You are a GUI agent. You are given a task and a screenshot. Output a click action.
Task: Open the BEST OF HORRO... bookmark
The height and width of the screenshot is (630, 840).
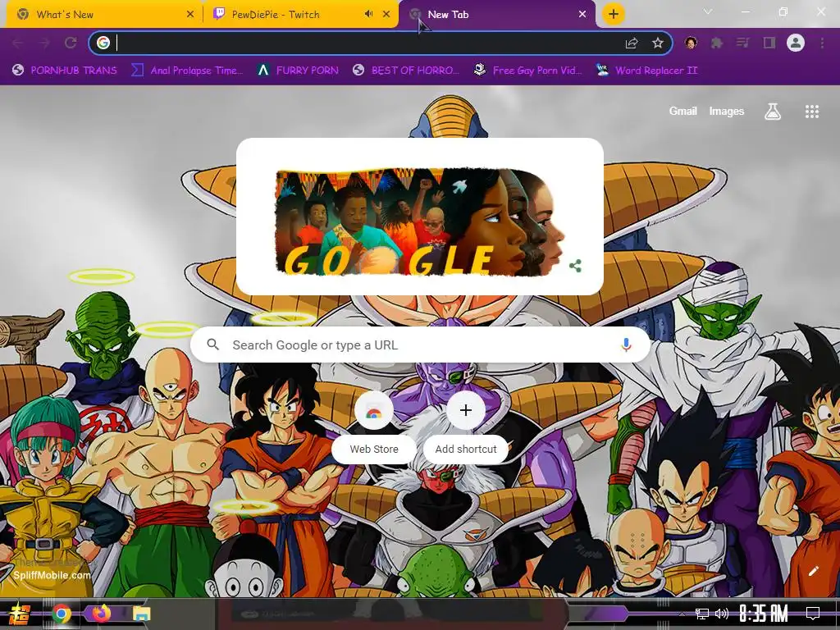[406, 71]
